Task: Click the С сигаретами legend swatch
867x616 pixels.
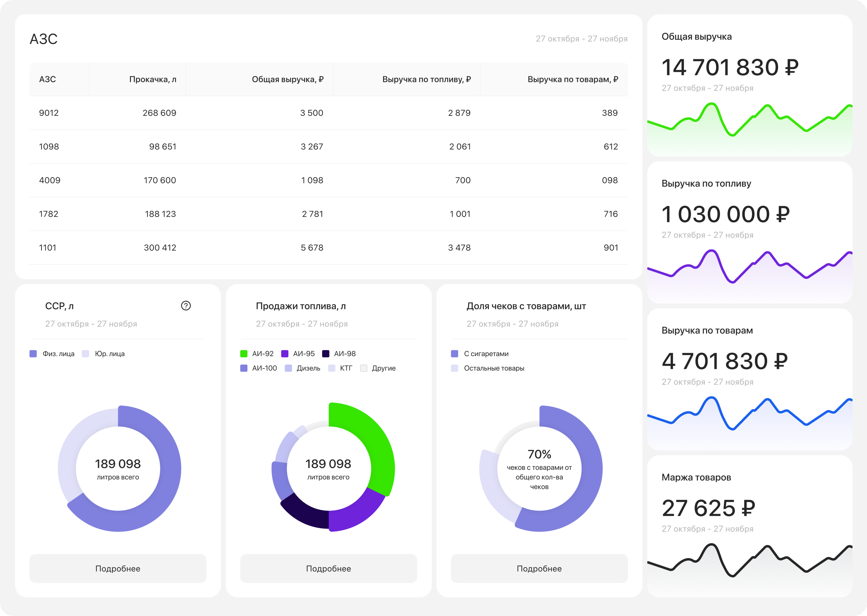Action: [x=454, y=354]
